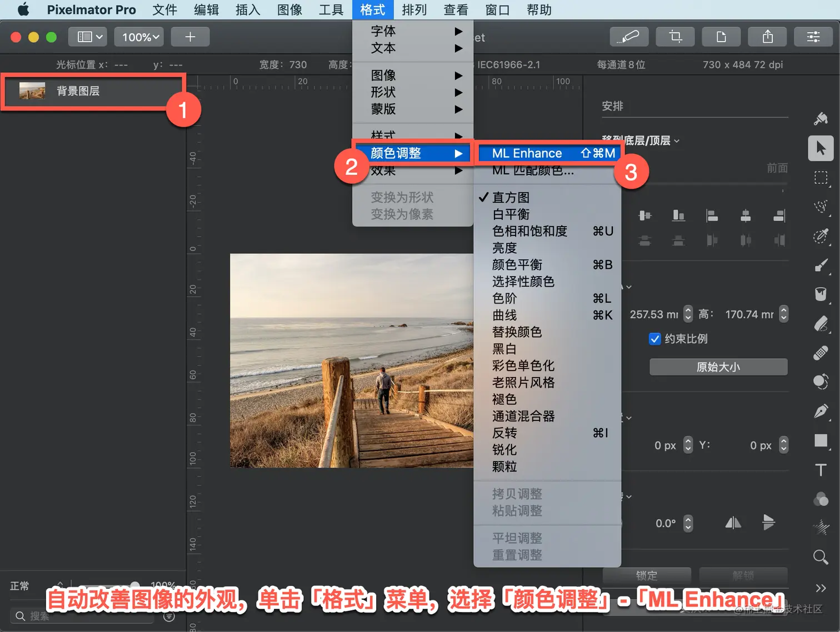Open the Apple menu
The image size is (840, 632).
tap(23, 10)
